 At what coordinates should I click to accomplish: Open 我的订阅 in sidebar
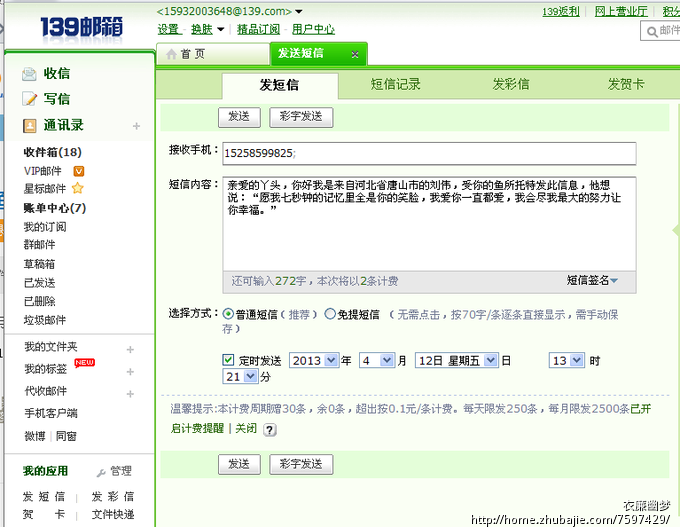[45, 227]
